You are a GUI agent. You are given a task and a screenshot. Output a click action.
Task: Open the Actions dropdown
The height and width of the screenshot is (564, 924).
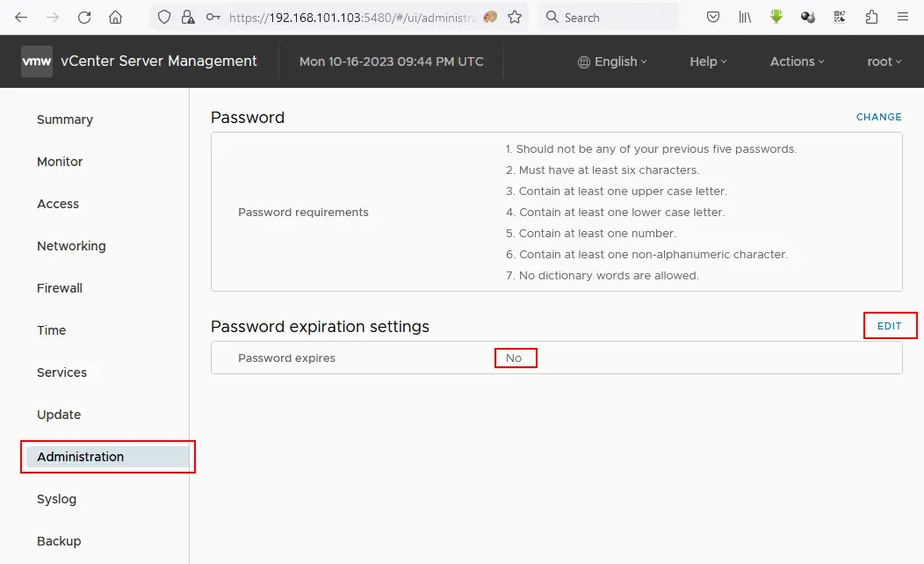797,61
